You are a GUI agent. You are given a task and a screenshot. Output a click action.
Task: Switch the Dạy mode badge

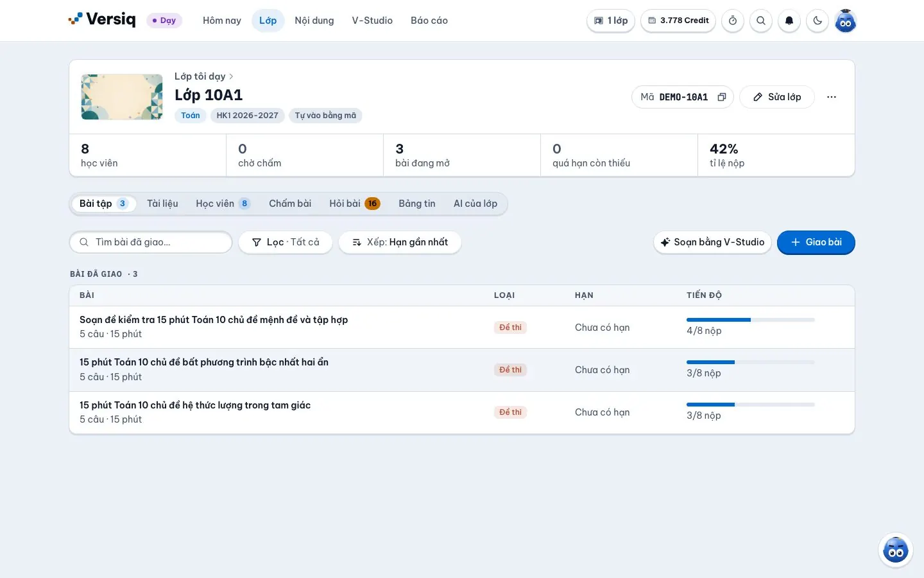click(164, 21)
